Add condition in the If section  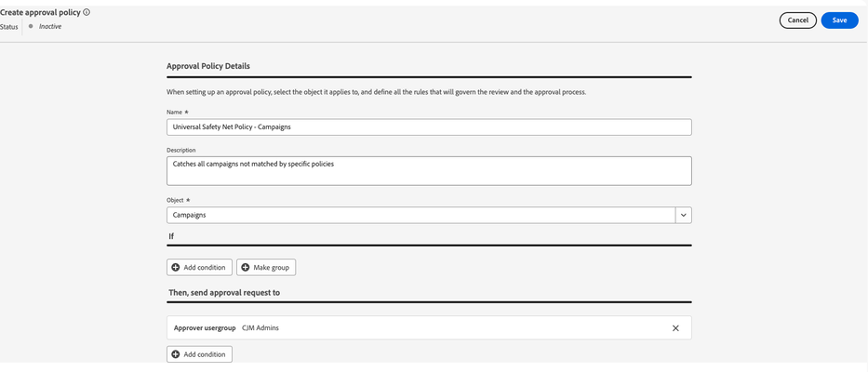coord(199,268)
